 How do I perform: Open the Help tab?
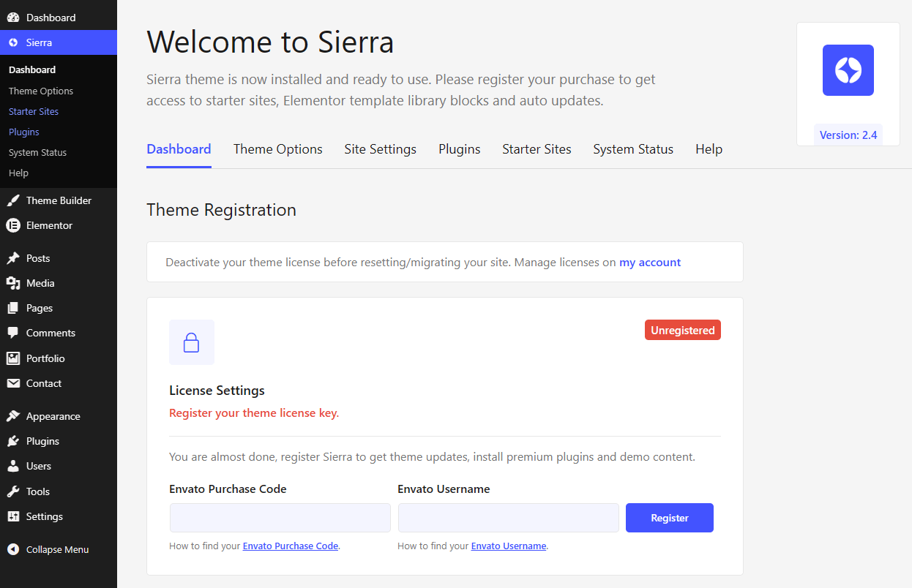click(x=709, y=149)
